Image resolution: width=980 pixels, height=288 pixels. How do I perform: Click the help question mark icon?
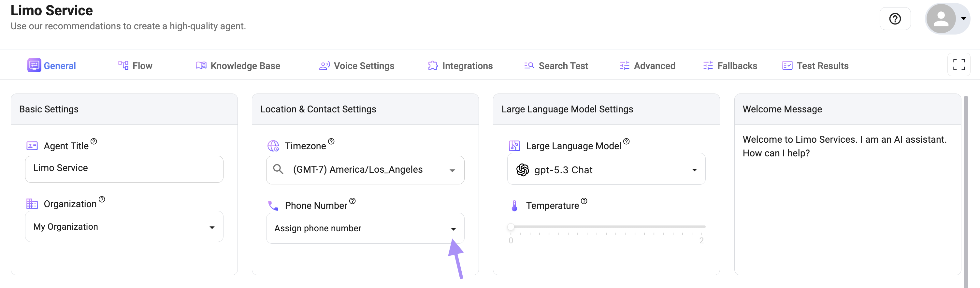894,19
